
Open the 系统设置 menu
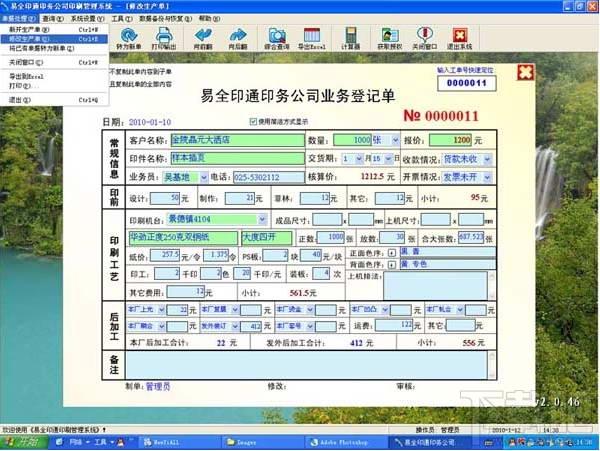click(x=89, y=18)
